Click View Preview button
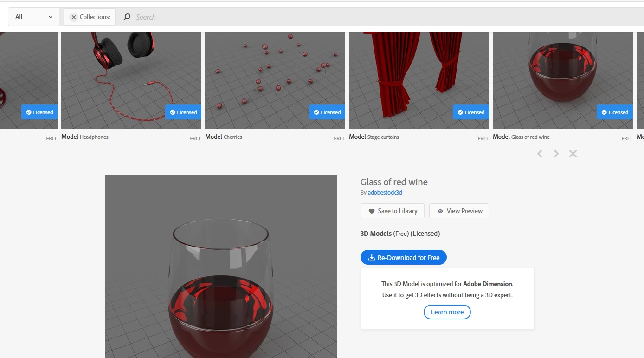 [459, 211]
